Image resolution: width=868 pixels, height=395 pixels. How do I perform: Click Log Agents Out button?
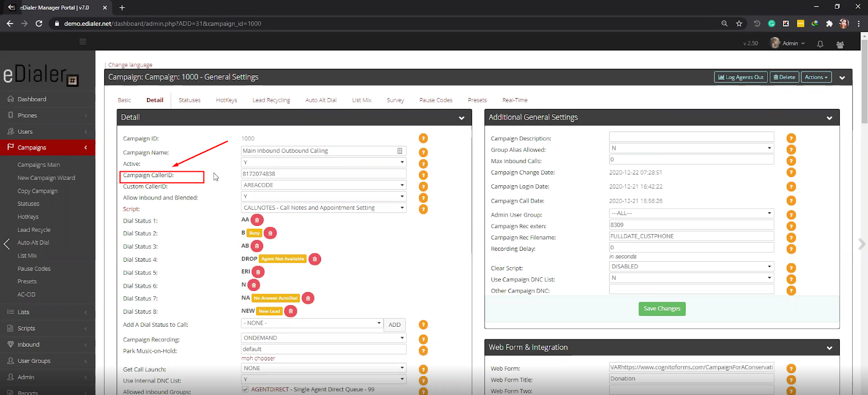741,77
